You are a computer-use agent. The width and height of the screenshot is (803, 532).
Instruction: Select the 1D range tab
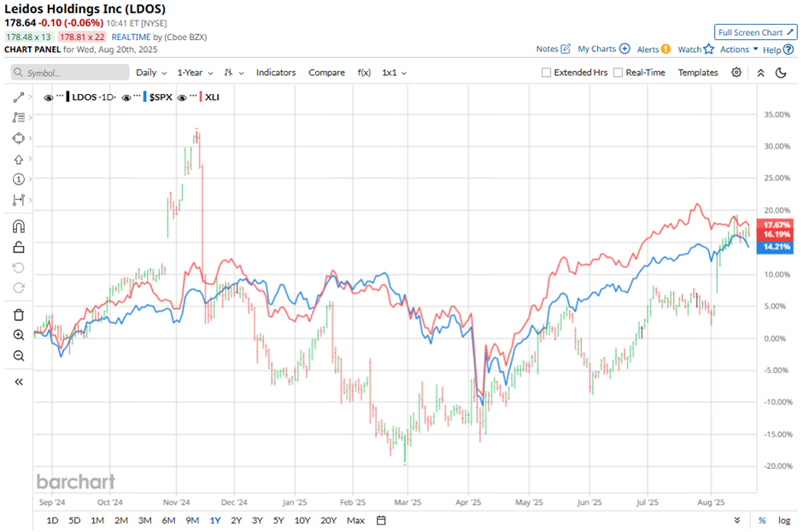[x=52, y=520]
